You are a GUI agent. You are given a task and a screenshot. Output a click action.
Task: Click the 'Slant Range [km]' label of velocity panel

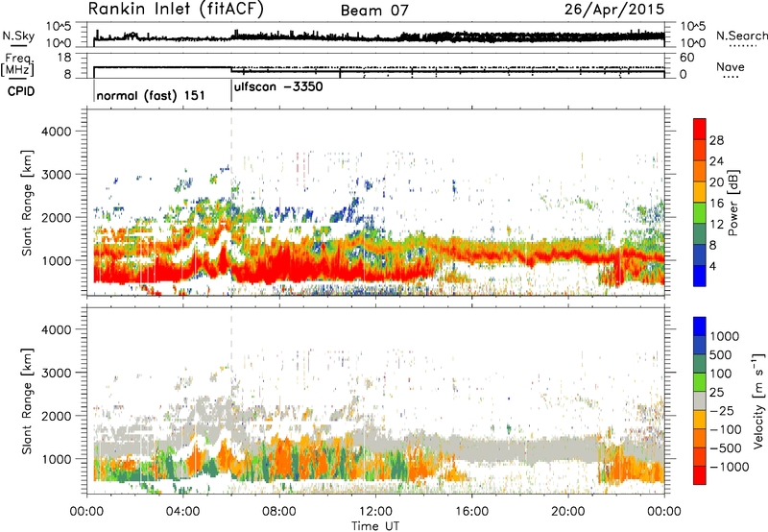pos(27,400)
